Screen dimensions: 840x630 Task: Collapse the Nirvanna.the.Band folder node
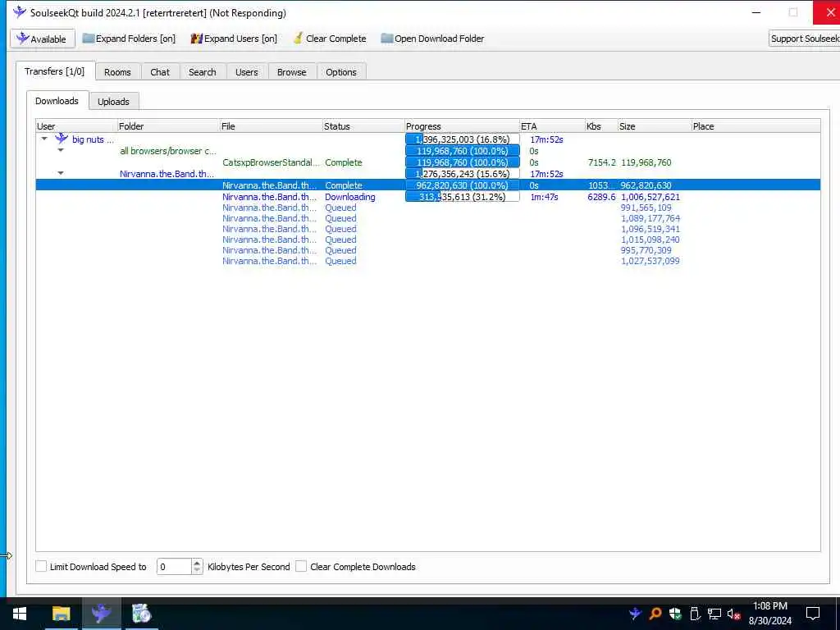coord(61,173)
